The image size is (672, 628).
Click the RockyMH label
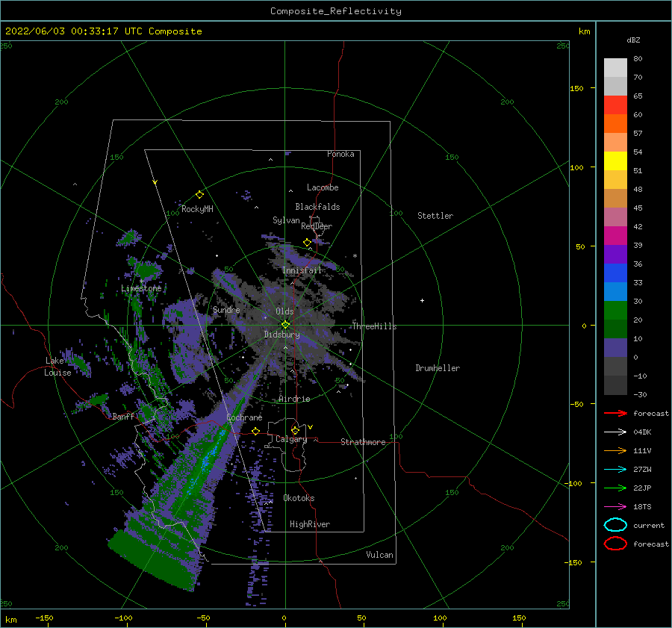click(197, 209)
